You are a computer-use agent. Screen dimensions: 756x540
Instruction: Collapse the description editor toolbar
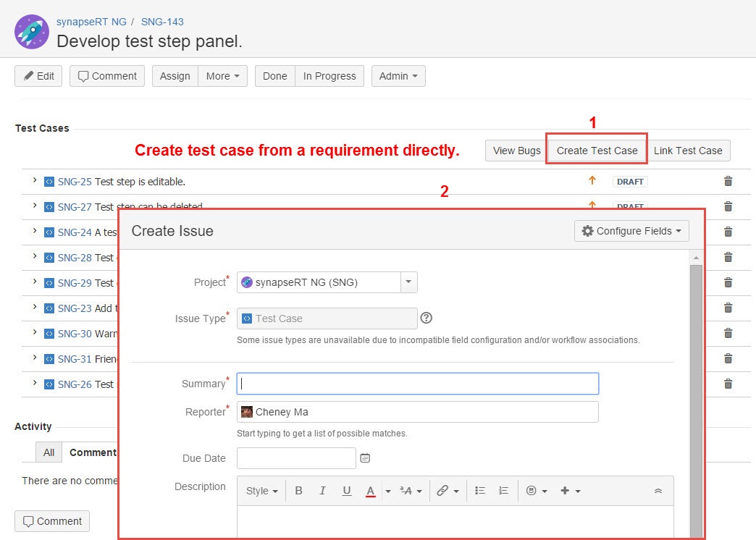tap(658, 491)
